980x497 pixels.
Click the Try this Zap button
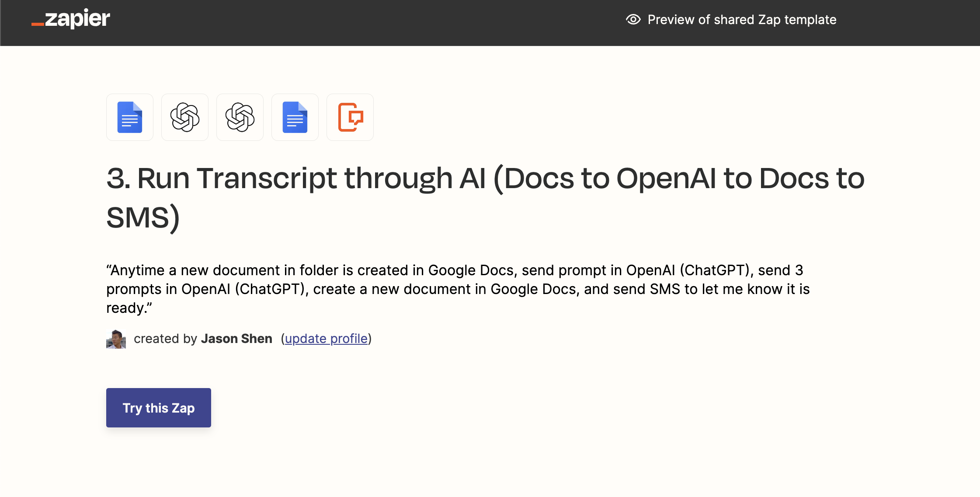pyautogui.click(x=159, y=408)
